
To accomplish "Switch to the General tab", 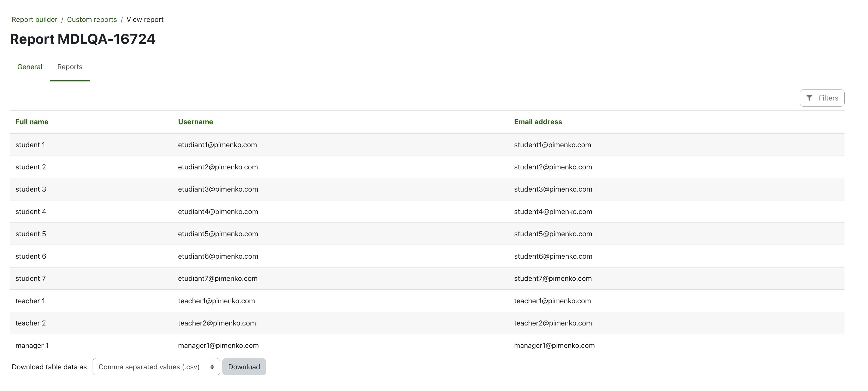I will [30, 67].
